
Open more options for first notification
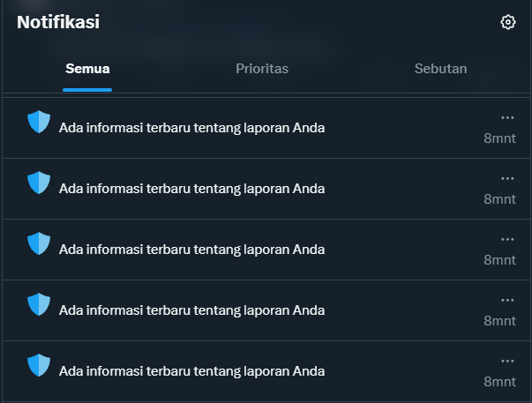tap(507, 117)
